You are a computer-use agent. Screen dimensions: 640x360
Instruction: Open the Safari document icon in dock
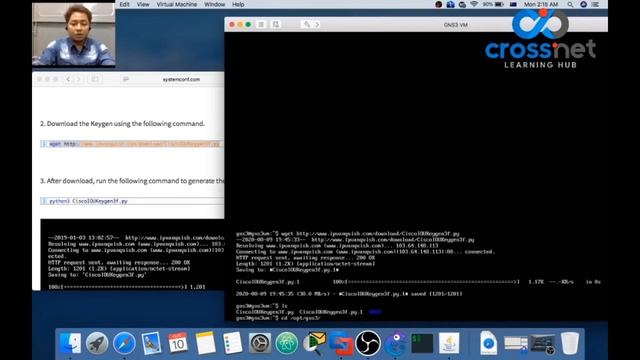tap(489, 343)
